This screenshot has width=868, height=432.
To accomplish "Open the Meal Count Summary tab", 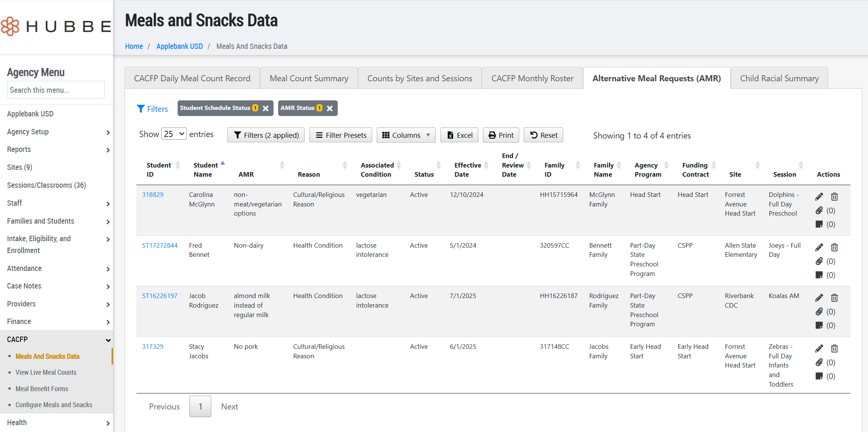I will click(309, 78).
